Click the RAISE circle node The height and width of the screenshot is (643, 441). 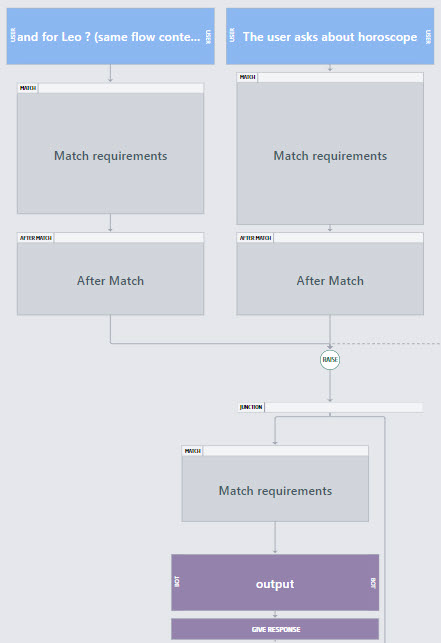click(x=330, y=360)
